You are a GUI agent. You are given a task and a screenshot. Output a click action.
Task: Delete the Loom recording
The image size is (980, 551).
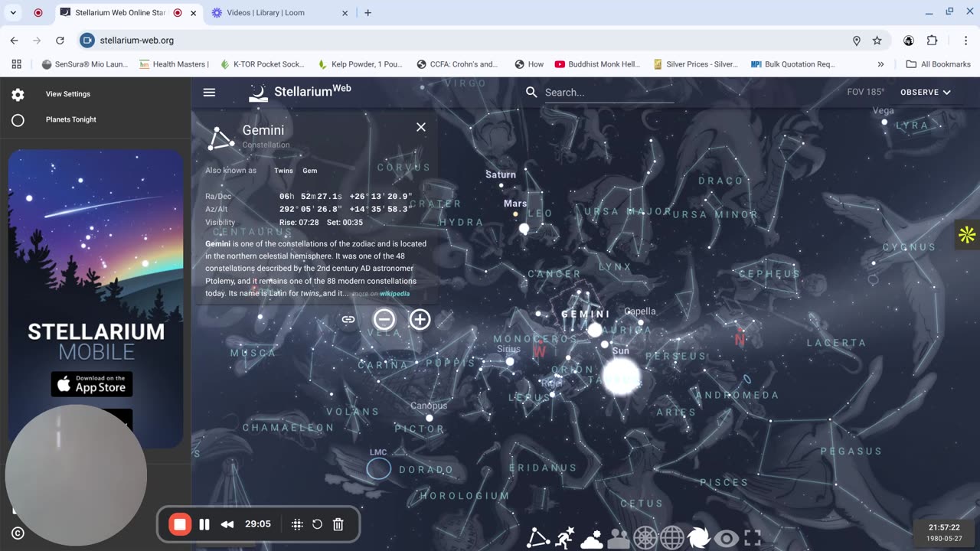click(x=338, y=524)
